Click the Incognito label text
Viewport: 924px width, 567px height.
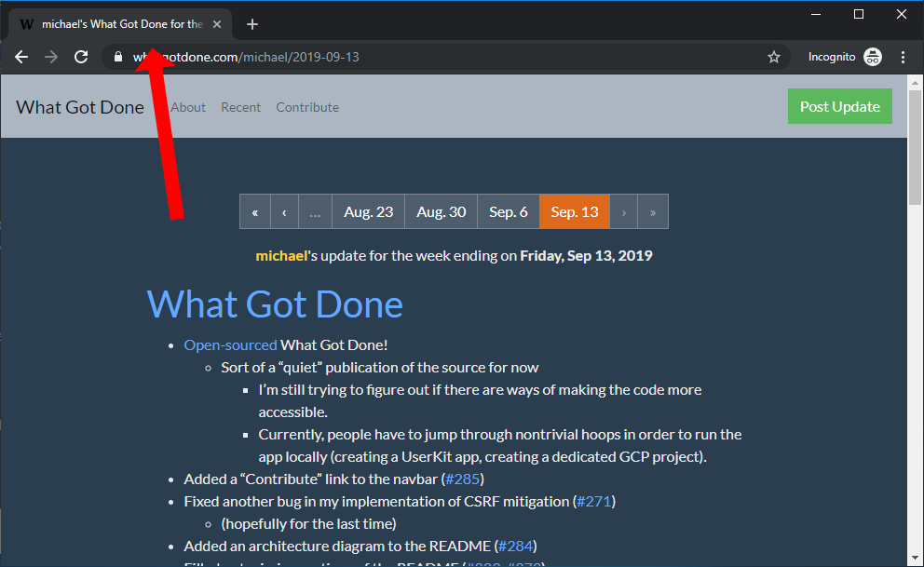click(832, 57)
